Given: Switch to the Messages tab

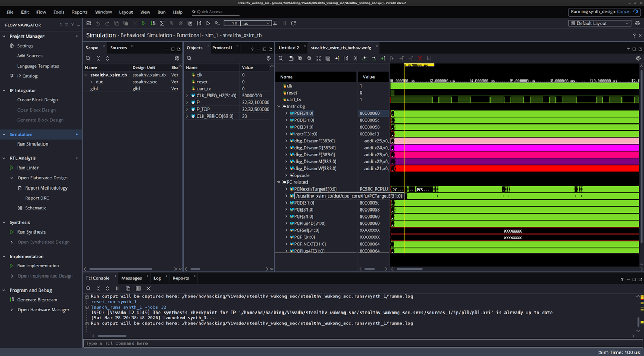Looking at the screenshot, I should click(x=131, y=278).
